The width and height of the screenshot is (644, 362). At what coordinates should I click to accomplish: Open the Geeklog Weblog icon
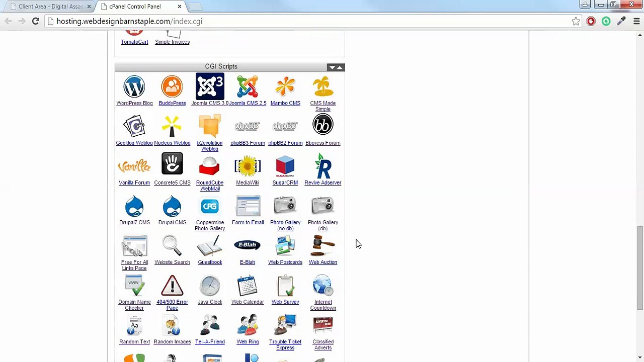click(x=134, y=126)
